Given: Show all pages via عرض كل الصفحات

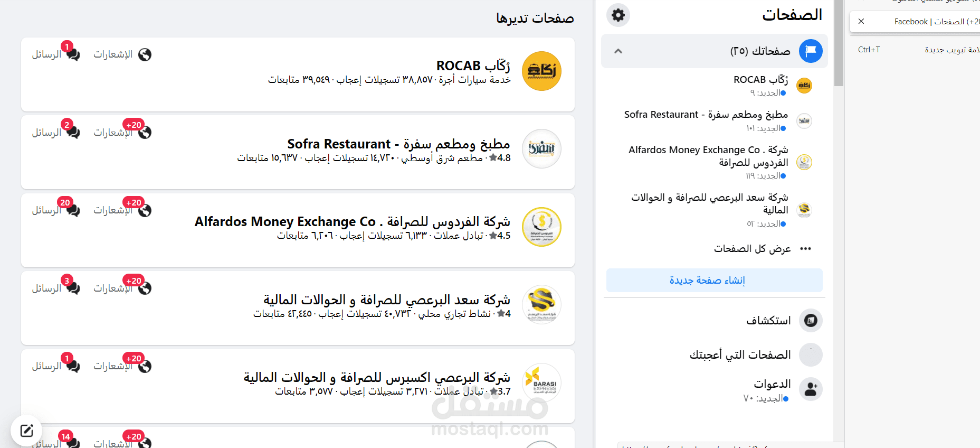Looking at the screenshot, I should click(752, 249).
